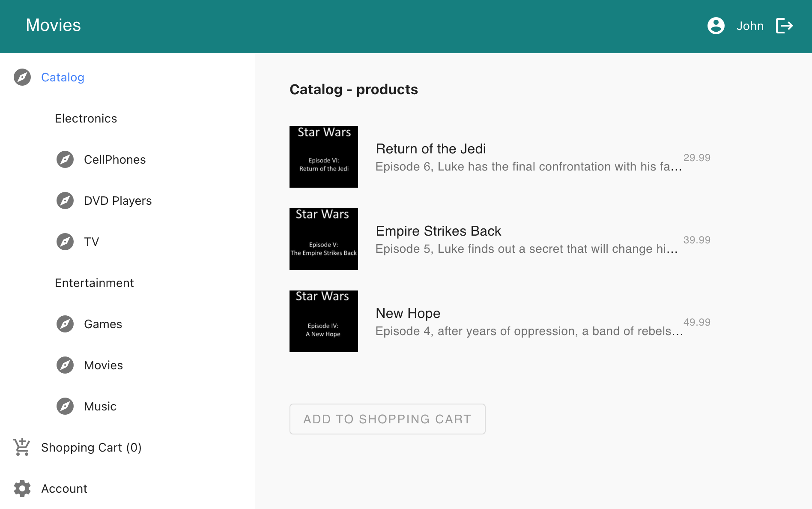Click the Electronics group heading
Image resolution: width=812 pixels, height=509 pixels.
(86, 118)
